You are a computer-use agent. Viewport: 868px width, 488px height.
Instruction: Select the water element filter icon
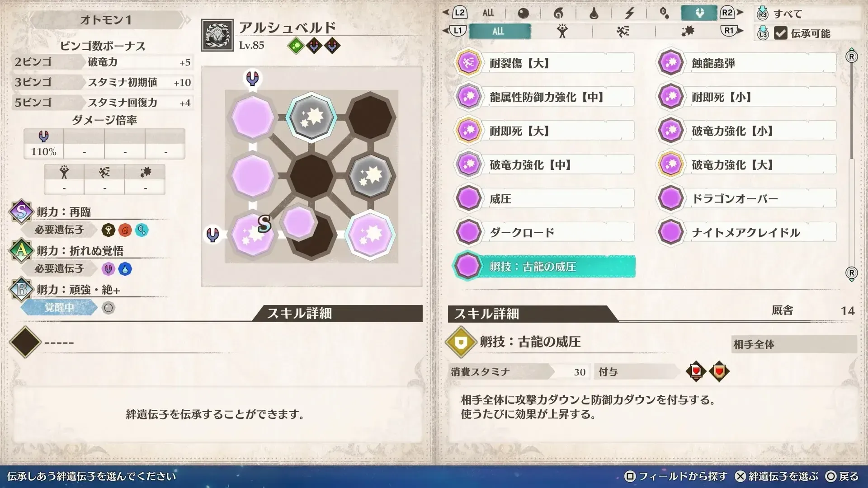pyautogui.click(x=594, y=13)
